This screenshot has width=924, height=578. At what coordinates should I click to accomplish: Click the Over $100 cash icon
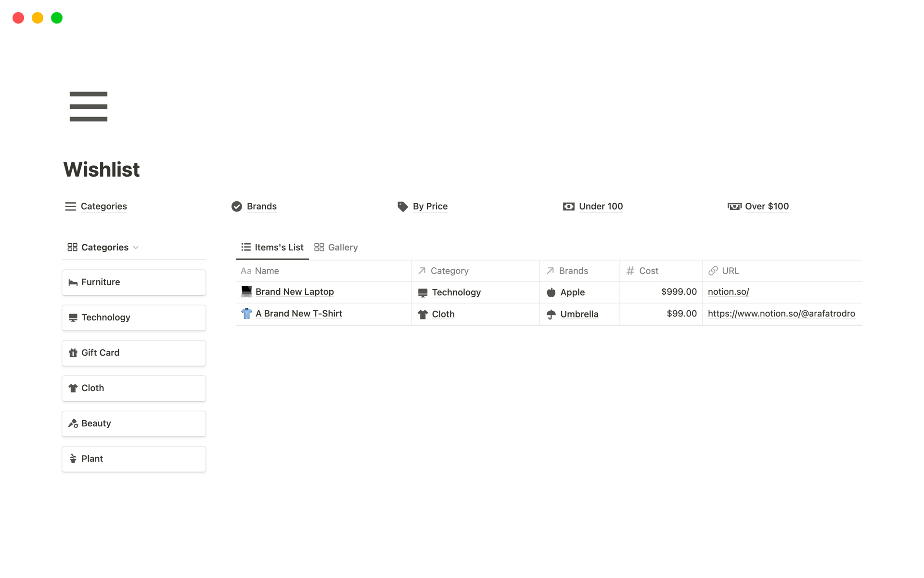tap(734, 207)
